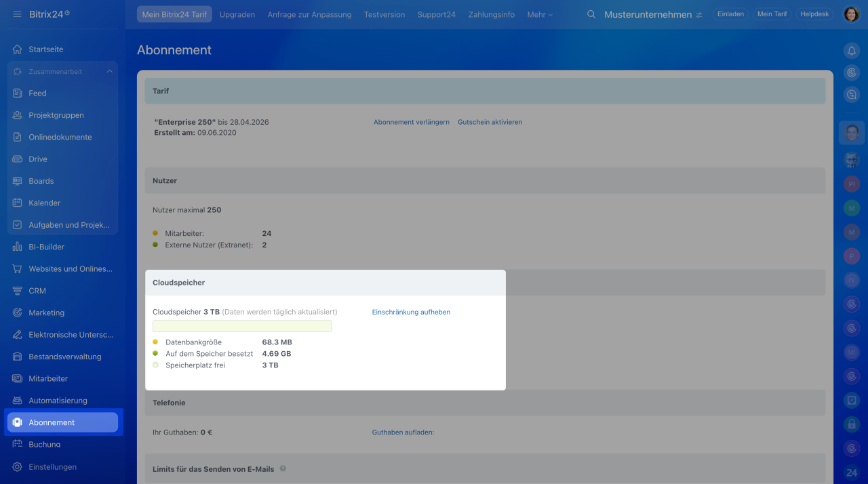
Task: Select the CRM sidebar icon
Action: 18,291
